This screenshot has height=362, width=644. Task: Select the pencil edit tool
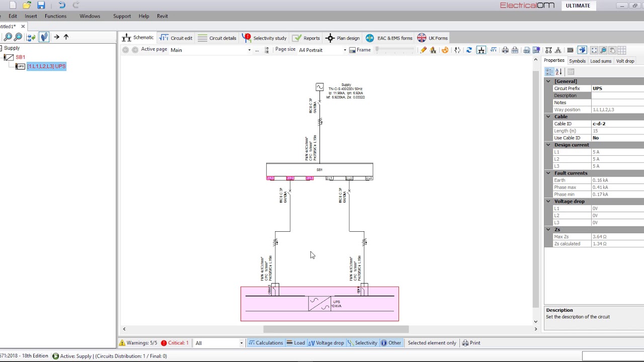[423, 50]
